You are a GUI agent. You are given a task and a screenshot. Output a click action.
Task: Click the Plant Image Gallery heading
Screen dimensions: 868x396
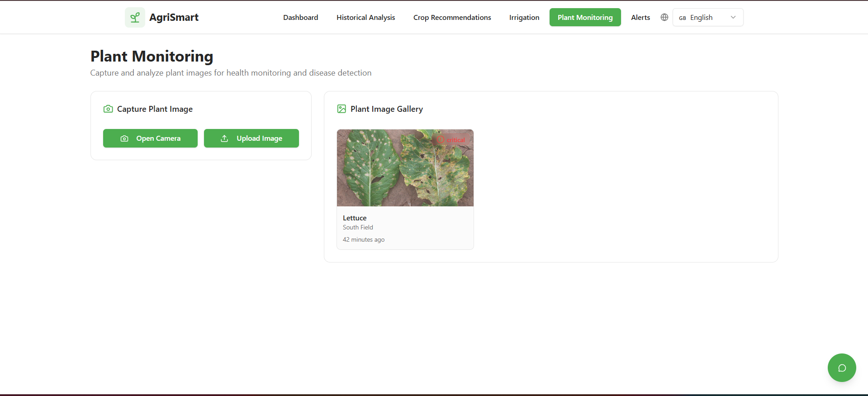coord(387,109)
